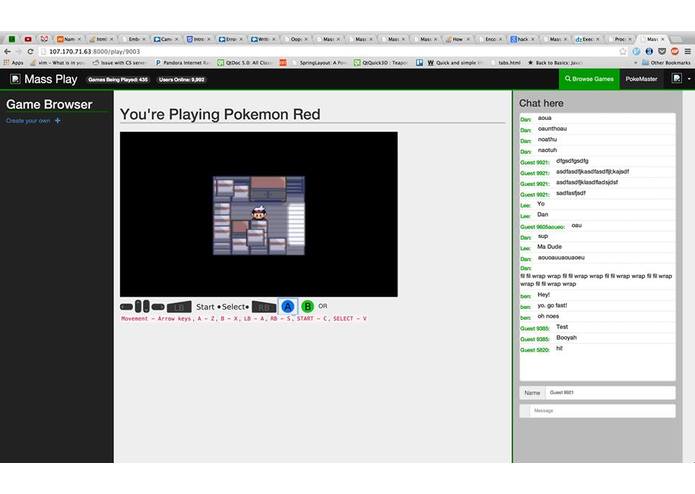Switch to the 'hack' browser tab

[x=523, y=39]
